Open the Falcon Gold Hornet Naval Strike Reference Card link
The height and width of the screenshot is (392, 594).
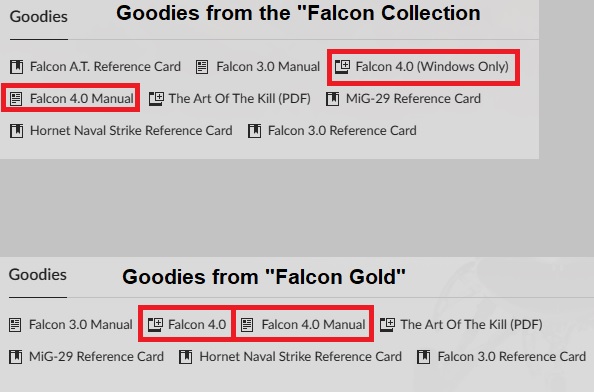click(x=300, y=357)
